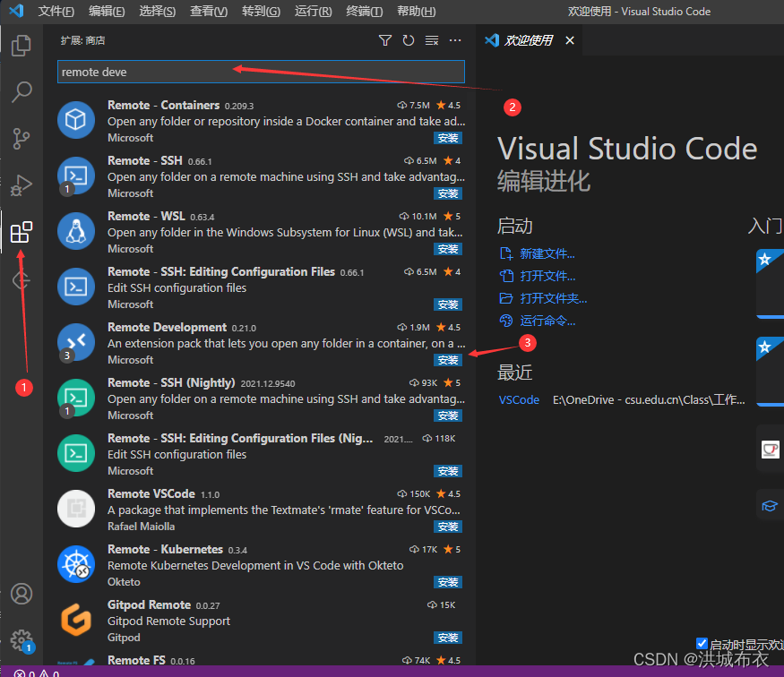Select Remote - SSH 0.66.1 extension icon
Image resolution: width=784 pixels, height=677 pixels.
click(x=76, y=176)
